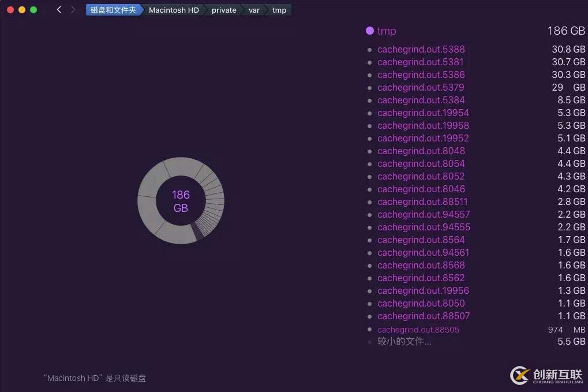The image size is (588, 392).
Task: Click the purple dot icon beside tmp
Action: point(369,31)
